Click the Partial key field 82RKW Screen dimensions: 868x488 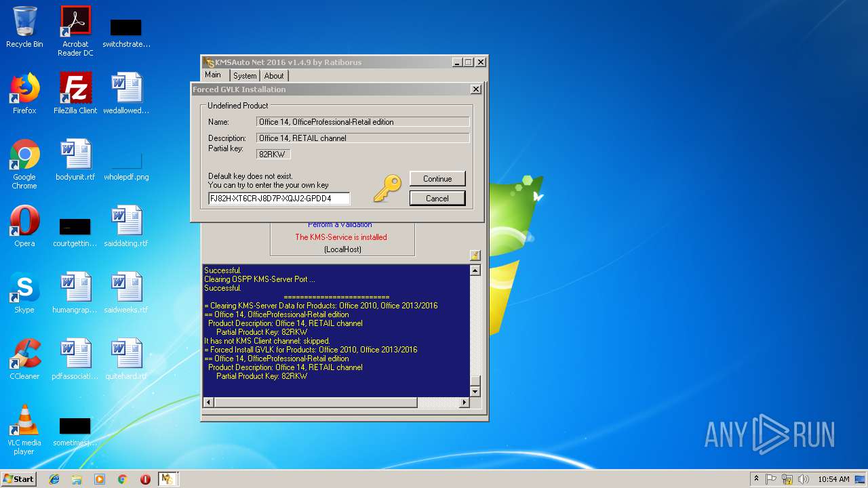click(273, 155)
